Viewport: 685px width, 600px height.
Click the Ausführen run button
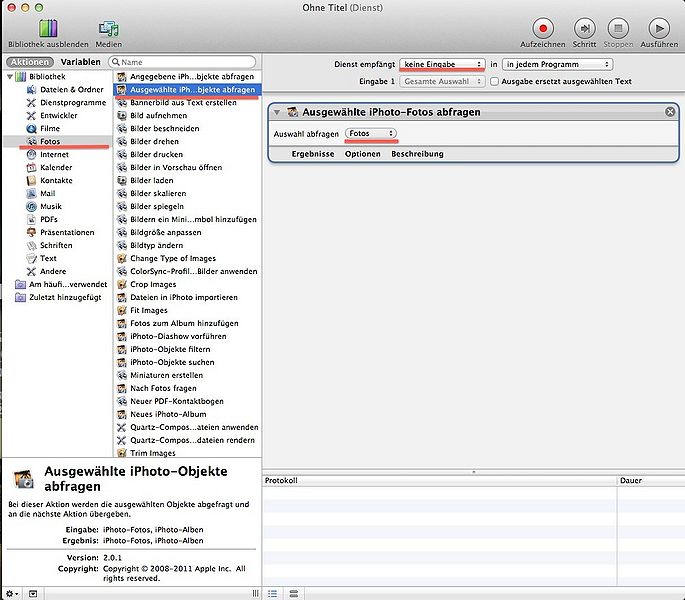click(x=657, y=29)
